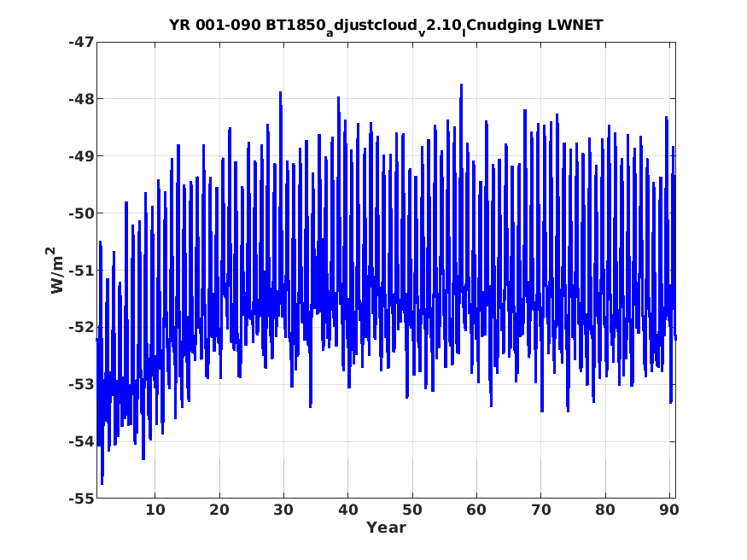Select the x-axis tick label "80"
The height and width of the screenshot is (560, 747).
[x=605, y=510]
